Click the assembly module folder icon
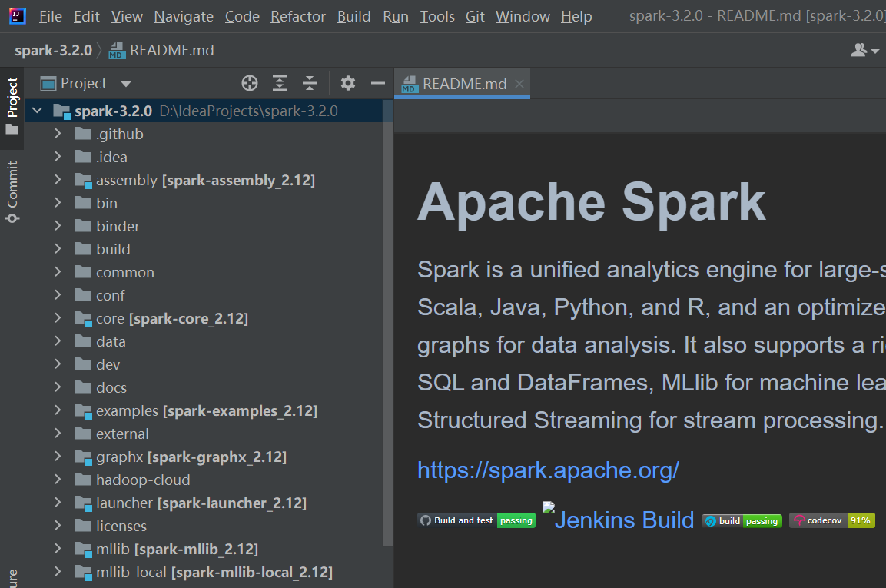Image resolution: width=886 pixels, height=588 pixels. tap(83, 181)
